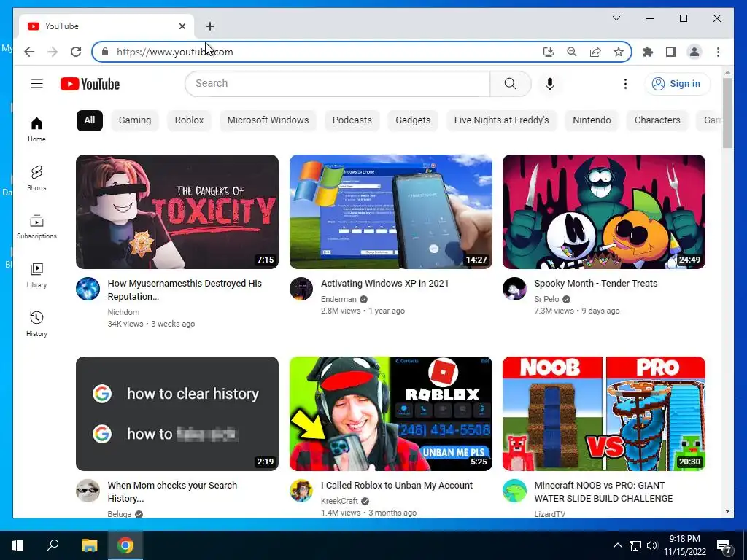Open Enderman channel avatar
The height and width of the screenshot is (560, 747).
tap(301, 289)
